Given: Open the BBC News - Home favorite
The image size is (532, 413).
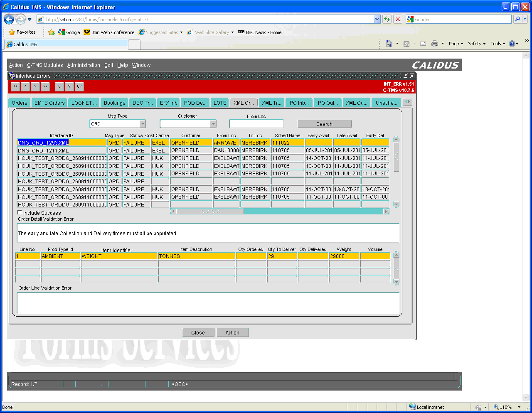Looking at the screenshot, I should [x=260, y=32].
